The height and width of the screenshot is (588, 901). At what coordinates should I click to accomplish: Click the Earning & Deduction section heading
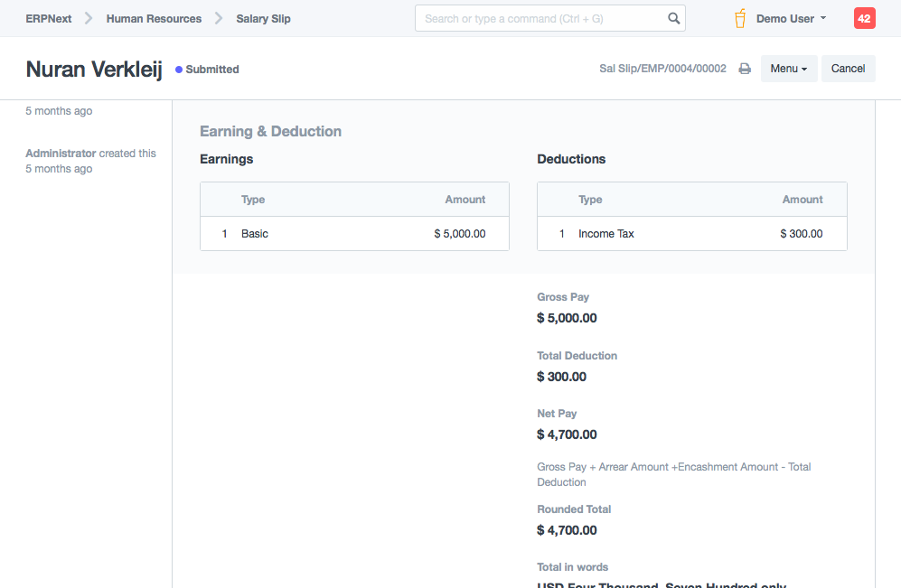(270, 131)
